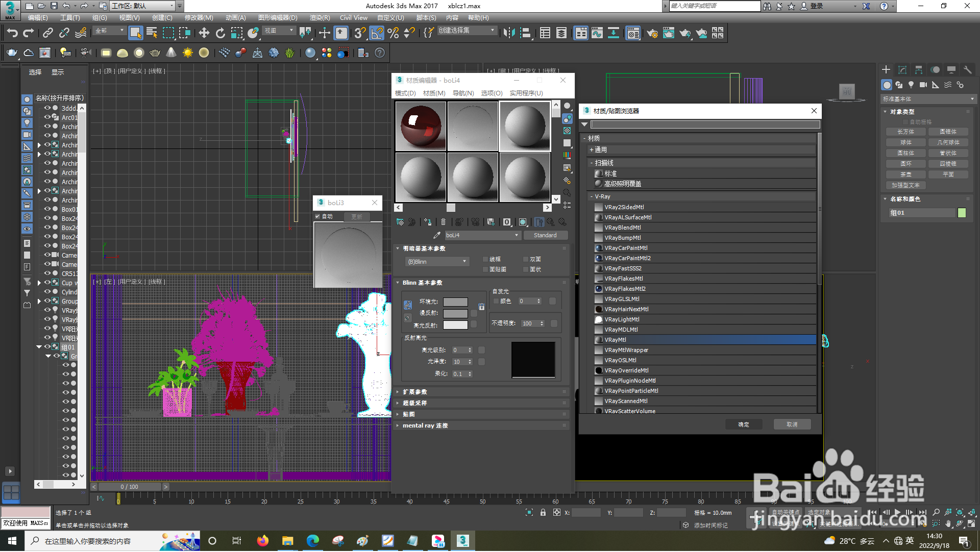Open the (B)Blinn shader dropdown
This screenshot has width=980, height=552.
point(437,262)
